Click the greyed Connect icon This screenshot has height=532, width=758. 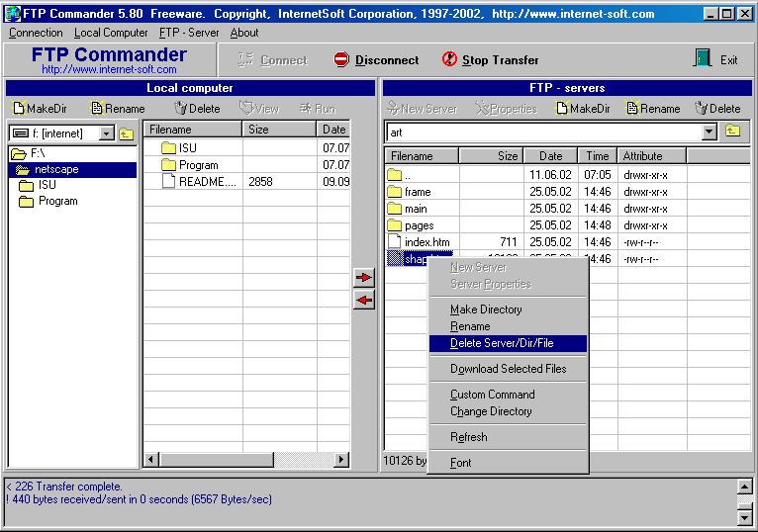tap(245, 59)
